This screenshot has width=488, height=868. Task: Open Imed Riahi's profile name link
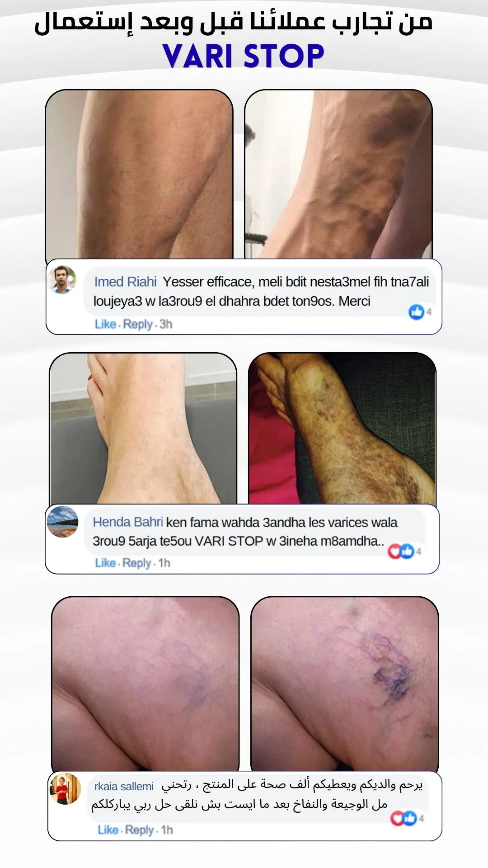point(125,282)
